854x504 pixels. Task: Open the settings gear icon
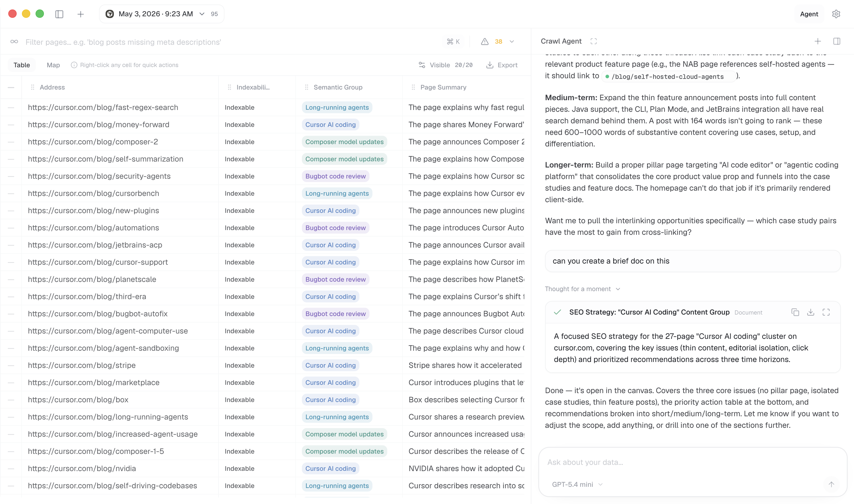point(836,14)
